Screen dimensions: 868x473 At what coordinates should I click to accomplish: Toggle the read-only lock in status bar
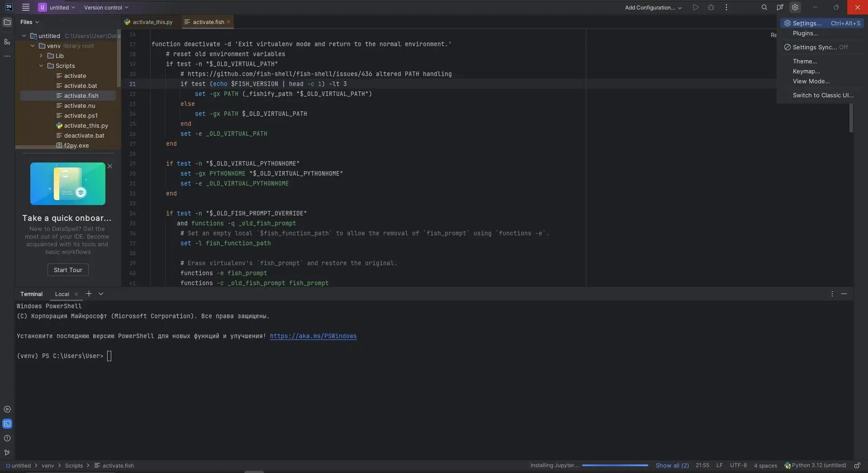point(857,465)
